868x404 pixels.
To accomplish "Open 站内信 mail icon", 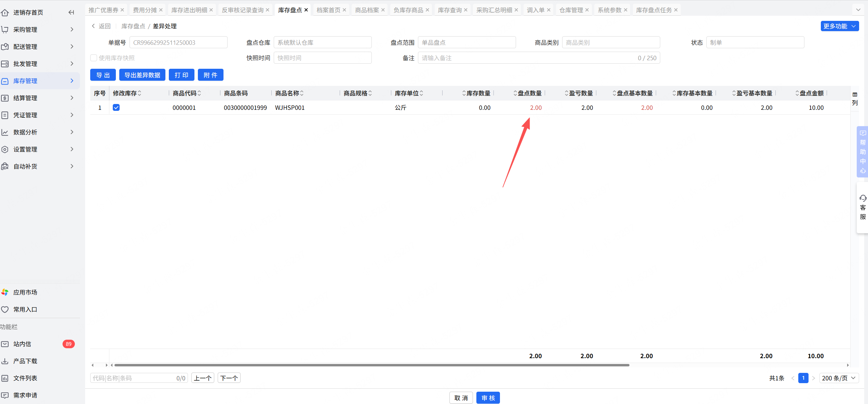I will point(5,344).
